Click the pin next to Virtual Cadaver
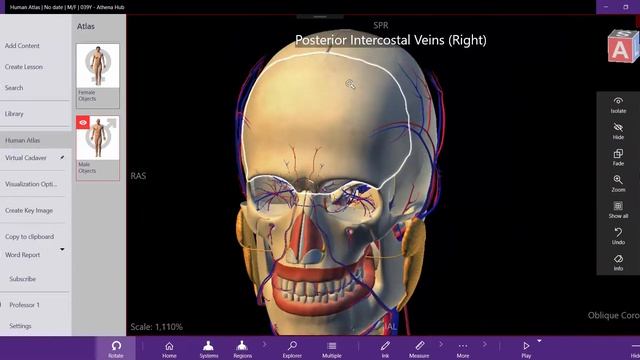This screenshot has width=640, height=360. coord(62,157)
